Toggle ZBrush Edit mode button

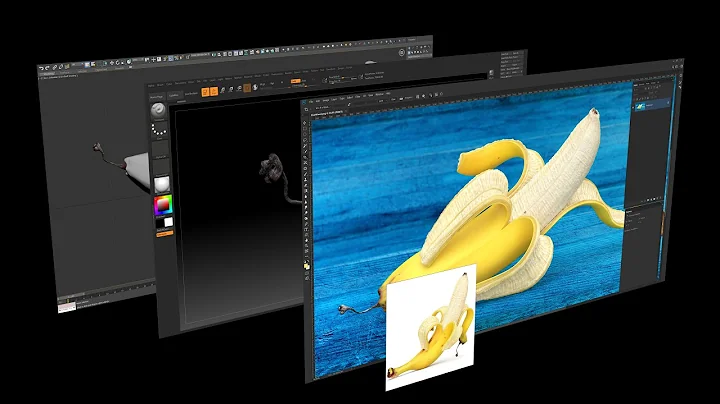click(x=205, y=92)
